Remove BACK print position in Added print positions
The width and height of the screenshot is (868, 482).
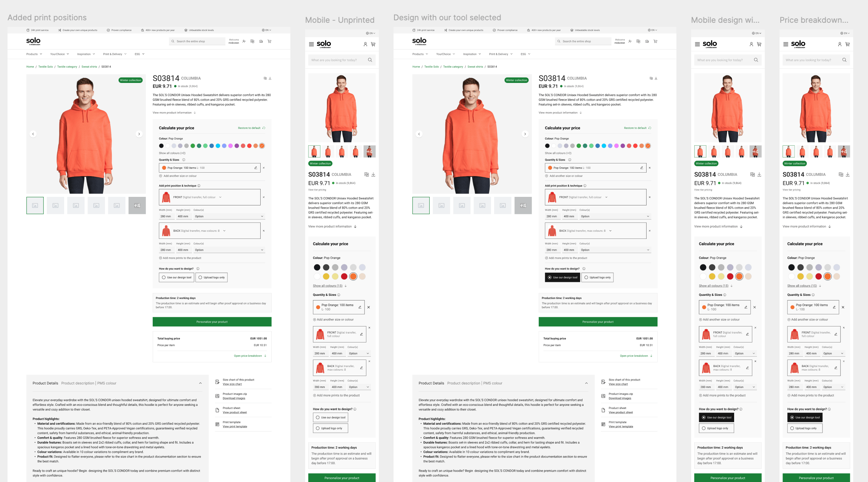coord(264,231)
